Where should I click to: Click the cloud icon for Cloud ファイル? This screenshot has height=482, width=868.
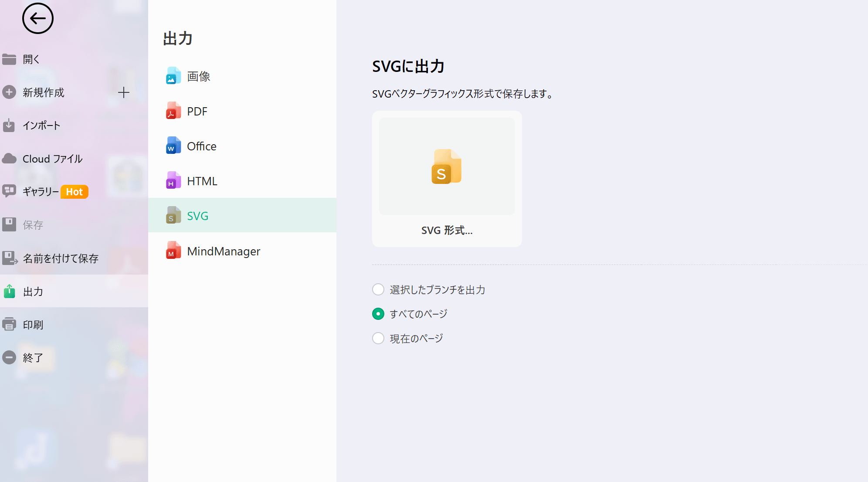click(x=9, y=159)
